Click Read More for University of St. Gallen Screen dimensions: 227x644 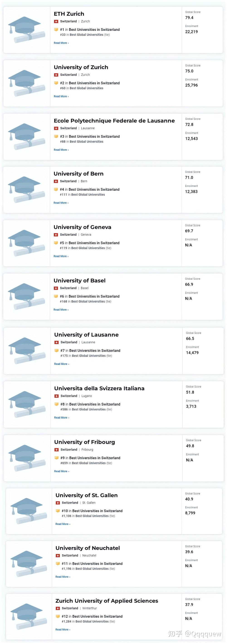pyautogui.click(x=63, y=524)
